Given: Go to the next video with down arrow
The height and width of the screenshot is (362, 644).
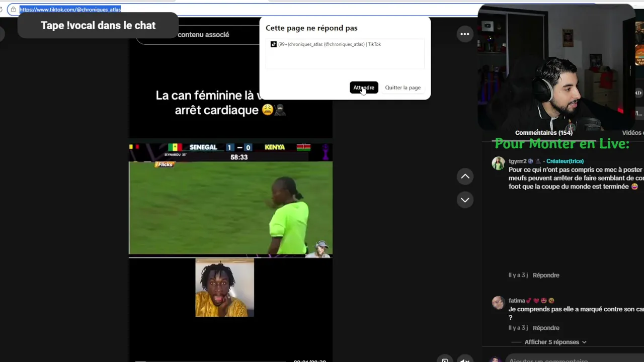Looking at the screenshot, I should [x=465, y=200].
